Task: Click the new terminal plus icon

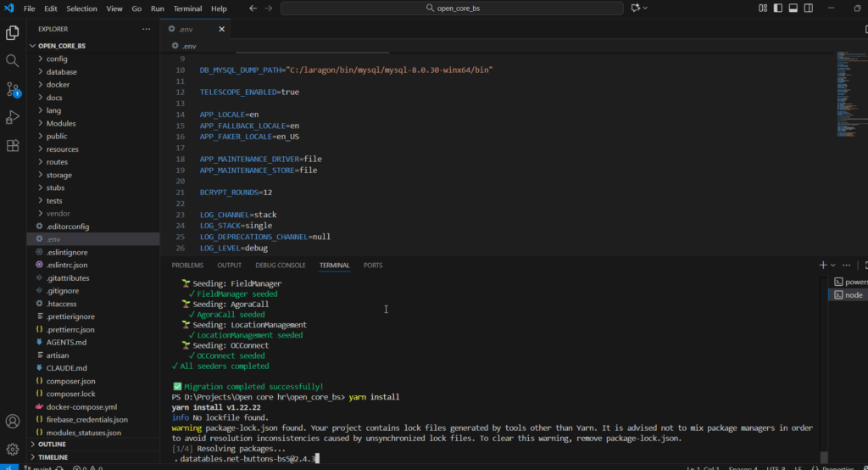Action: click(x=822, y=266)
